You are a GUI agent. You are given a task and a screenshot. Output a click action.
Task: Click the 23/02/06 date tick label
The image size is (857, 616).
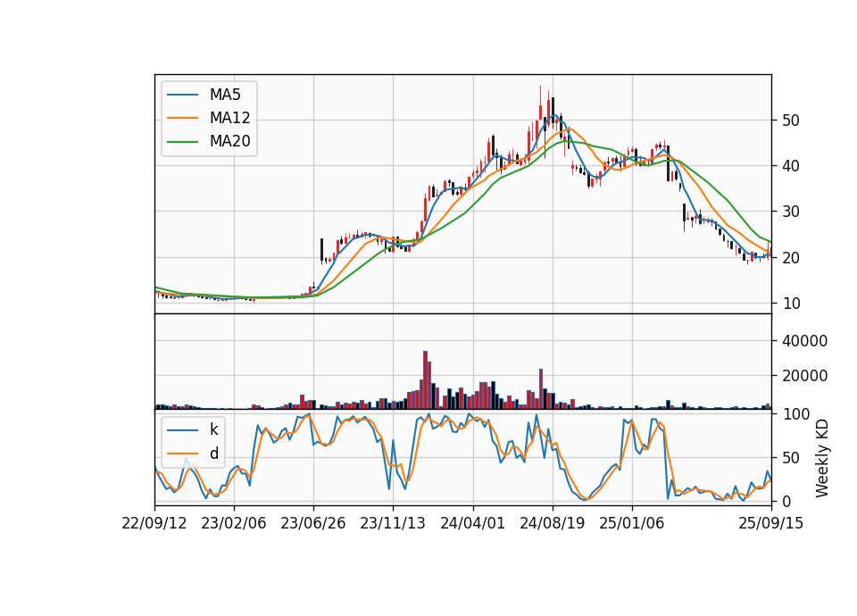233,523
